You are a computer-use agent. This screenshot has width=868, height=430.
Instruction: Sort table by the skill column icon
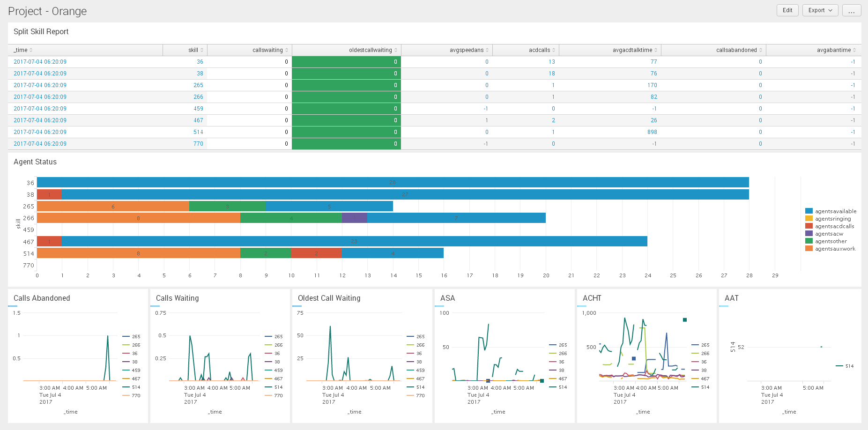[x=202, y=50]
